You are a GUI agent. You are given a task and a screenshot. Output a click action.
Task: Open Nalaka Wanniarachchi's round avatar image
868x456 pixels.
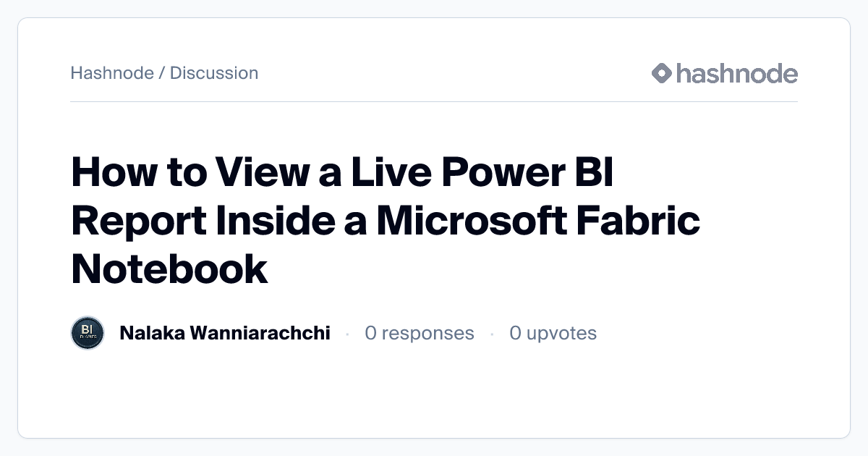88,333
